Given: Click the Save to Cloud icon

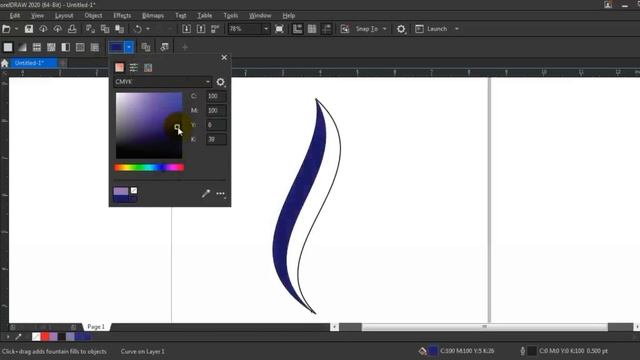Looking at the screenshot, I should point(58,29).
